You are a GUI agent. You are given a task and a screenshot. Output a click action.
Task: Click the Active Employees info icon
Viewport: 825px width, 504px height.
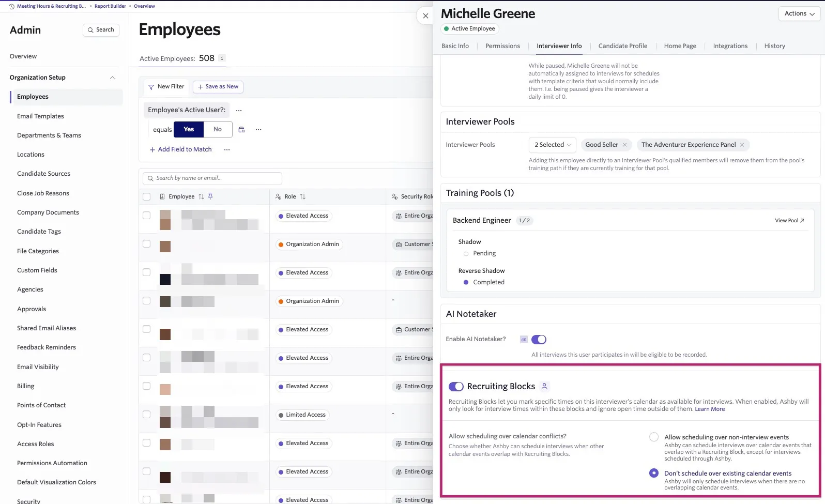pos(222,58)
